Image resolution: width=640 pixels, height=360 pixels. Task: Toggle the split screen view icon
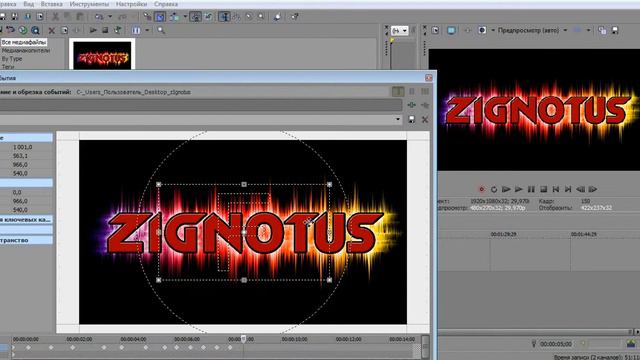[482, 30]
